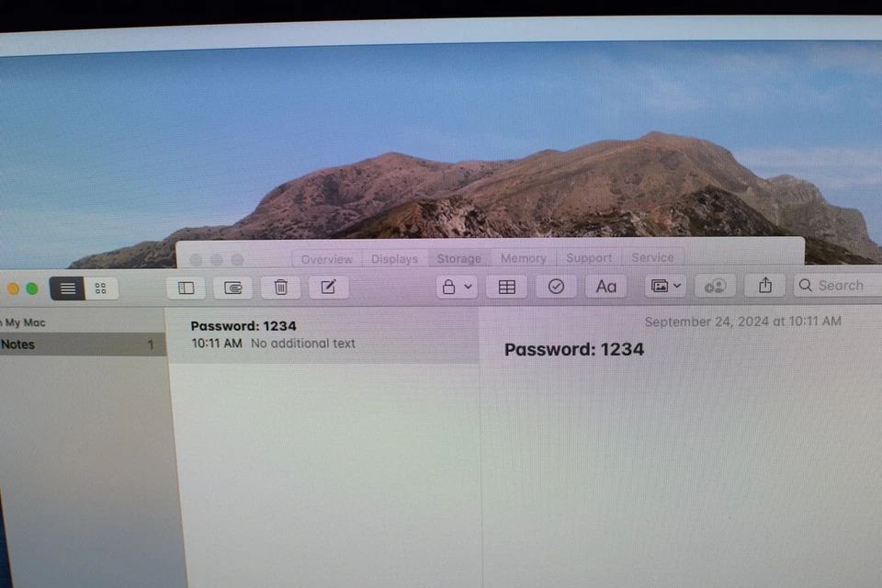Viewport: 882px width, 588px height.
Task: Toggle the folders sidebar visibility
Action: coord(186,287)
